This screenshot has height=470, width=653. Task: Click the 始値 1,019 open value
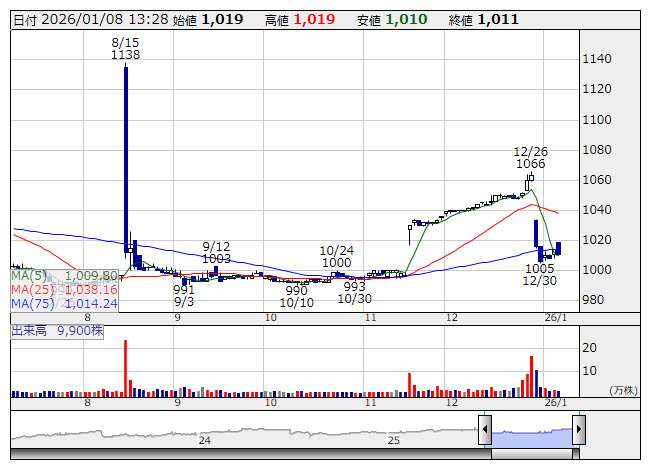208,20
